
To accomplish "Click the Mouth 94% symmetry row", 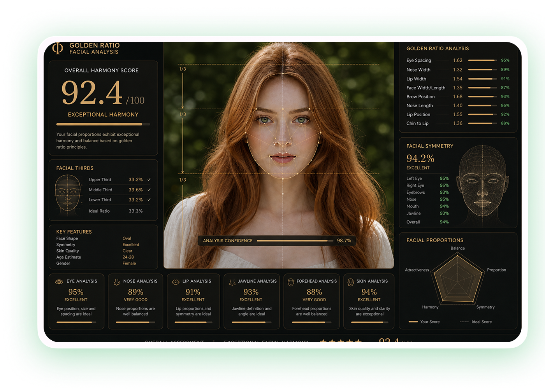I will pyautogui.click(x=427, y=206).
